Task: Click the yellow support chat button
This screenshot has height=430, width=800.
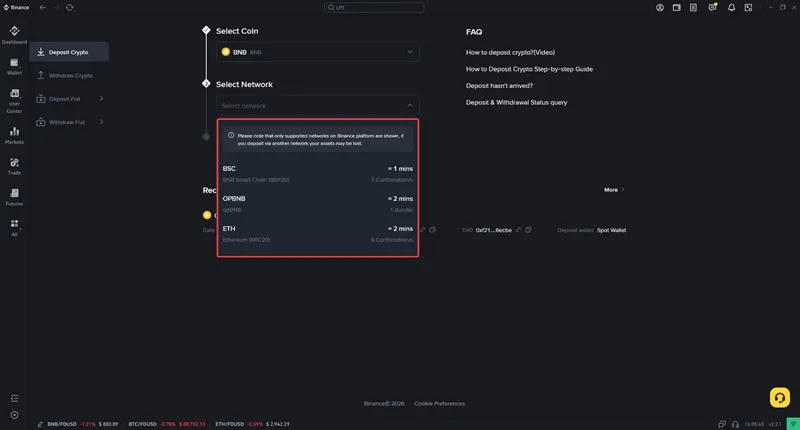Action: pos(780,396)
